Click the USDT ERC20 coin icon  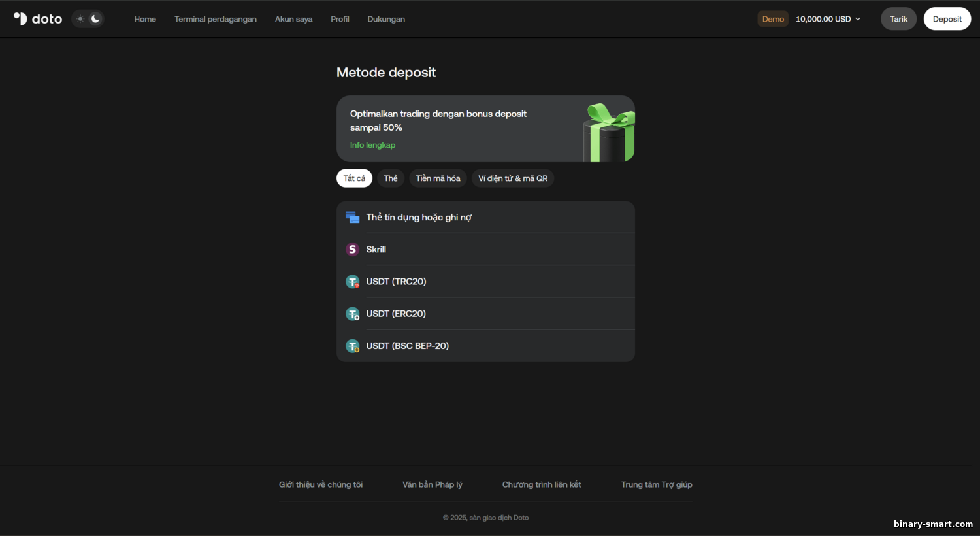click(x=353, y=314)
